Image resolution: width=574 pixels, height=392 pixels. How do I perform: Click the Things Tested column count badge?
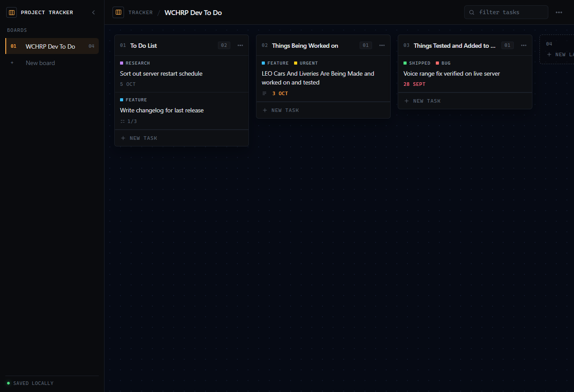coord(508,45)
